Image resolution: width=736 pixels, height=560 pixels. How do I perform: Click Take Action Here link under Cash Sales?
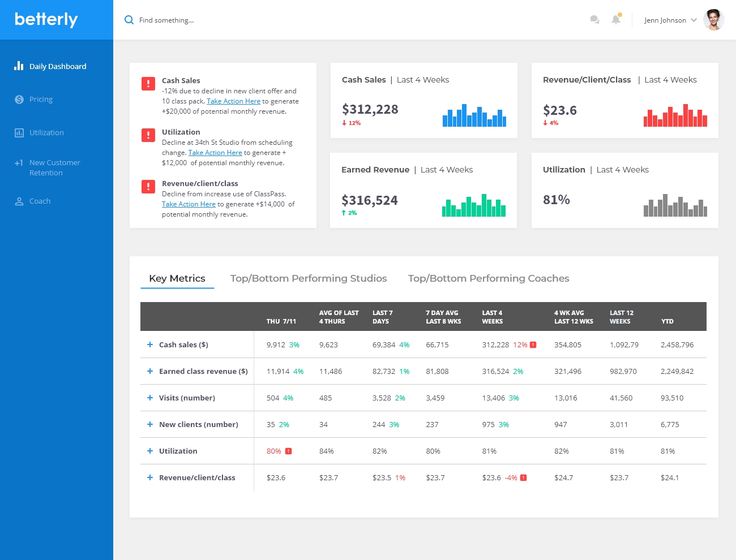point(233,101)
